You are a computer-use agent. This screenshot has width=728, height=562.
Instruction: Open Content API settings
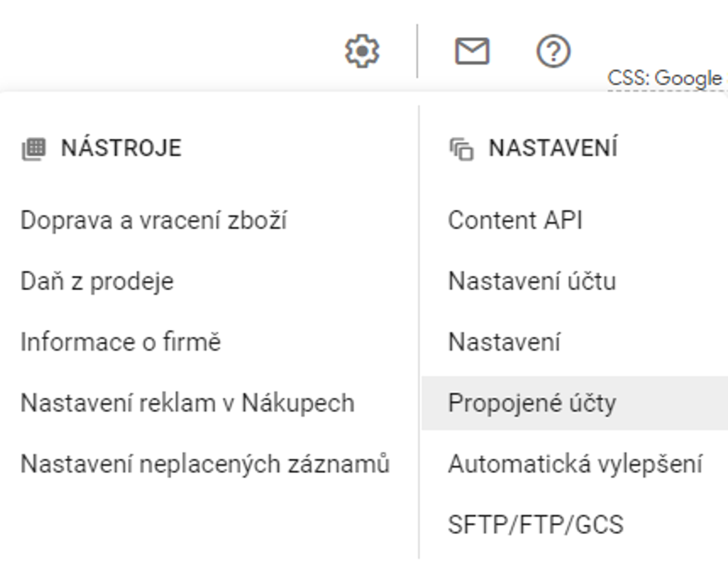[x=515, y=221]
